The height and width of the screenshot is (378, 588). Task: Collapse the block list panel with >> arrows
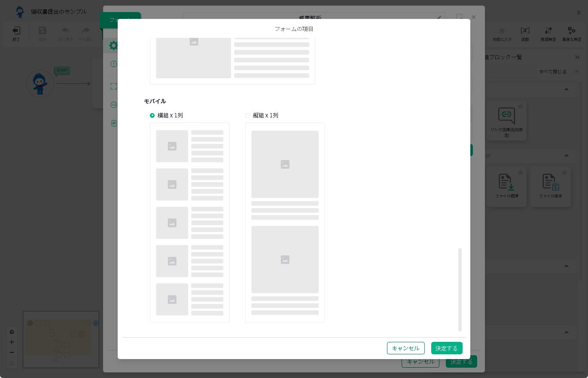(577, 57)
